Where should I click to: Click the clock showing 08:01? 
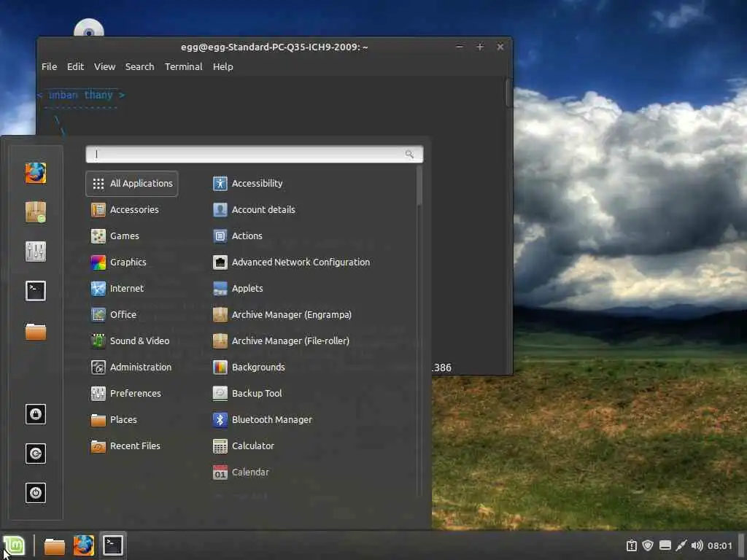tap(719, 545)
